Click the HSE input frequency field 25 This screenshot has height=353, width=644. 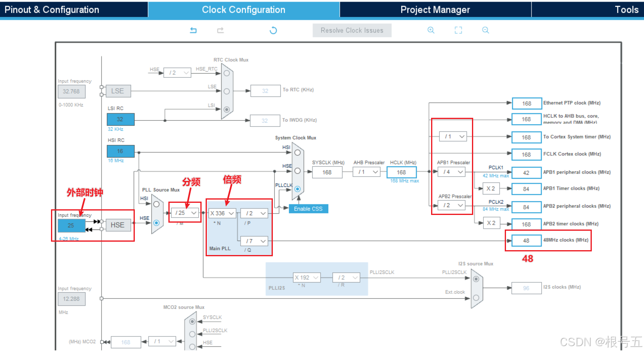point(71,225)
